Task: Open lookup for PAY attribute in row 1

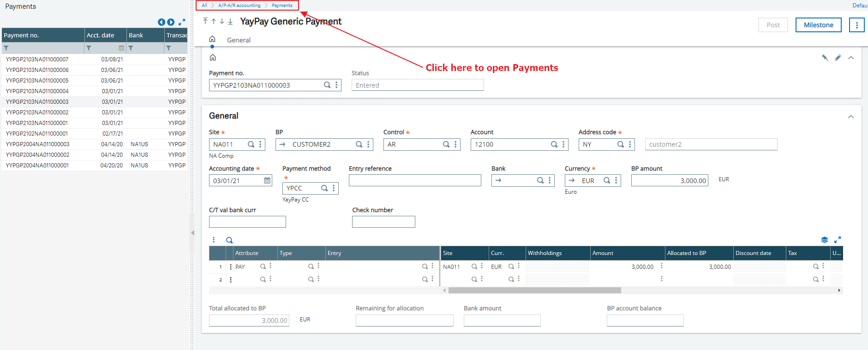Action: tap(263, 267)
